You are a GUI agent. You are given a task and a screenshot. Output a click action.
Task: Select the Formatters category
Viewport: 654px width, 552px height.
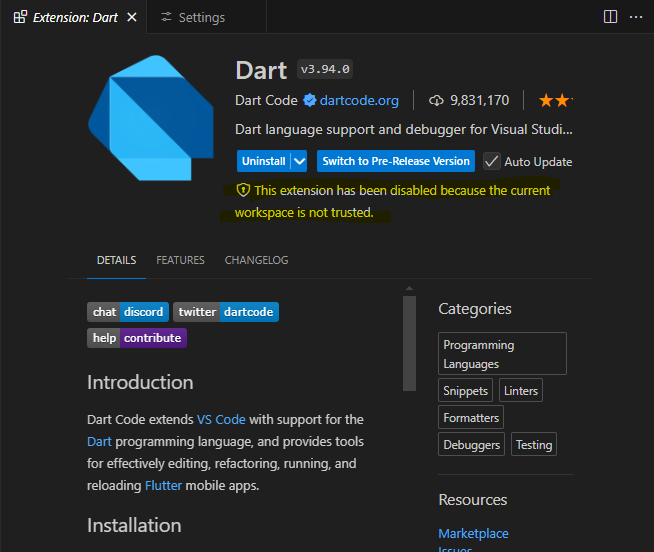[x=471, y=417]
